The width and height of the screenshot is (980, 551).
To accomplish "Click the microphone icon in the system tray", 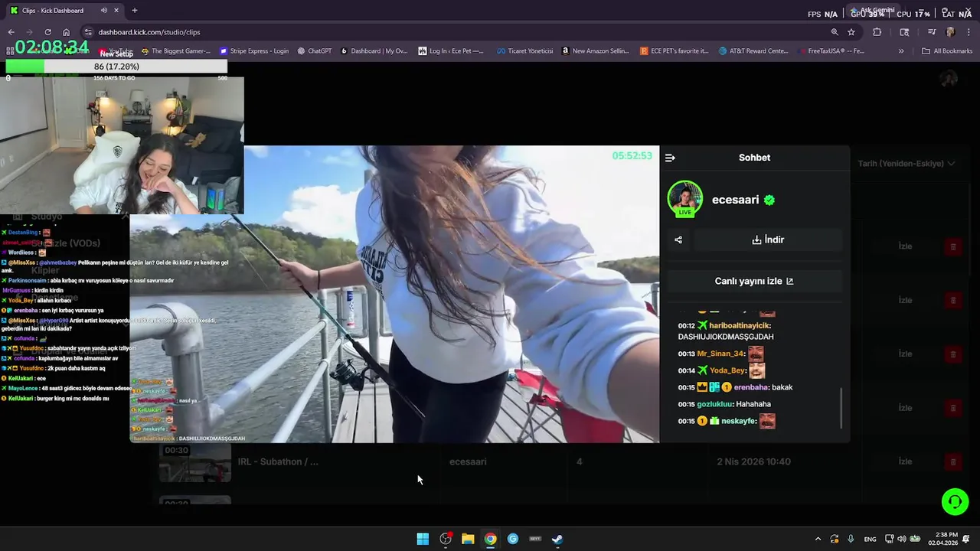I will [851, 539].
